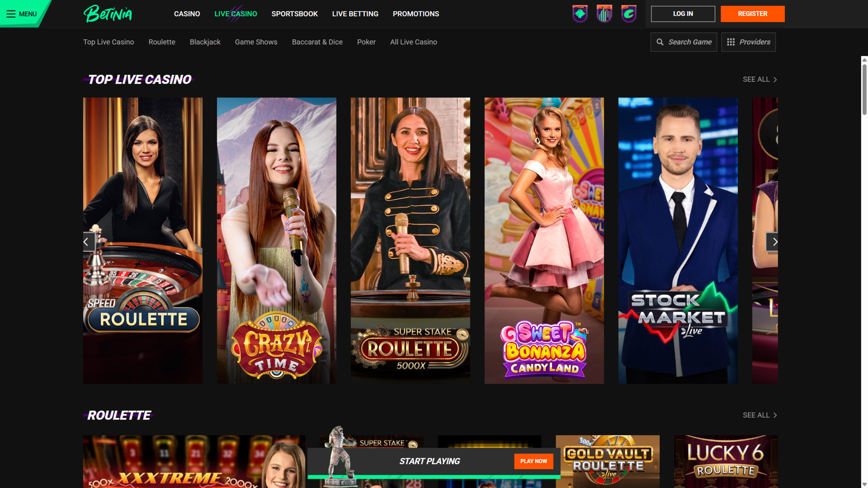
Task: Switch to the SPORTSBOOK tab
Action: [x=294, y=14]
